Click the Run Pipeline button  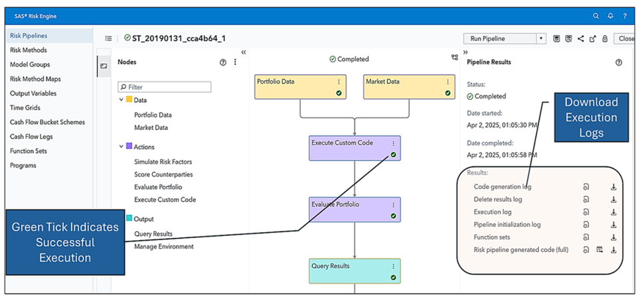500,38
